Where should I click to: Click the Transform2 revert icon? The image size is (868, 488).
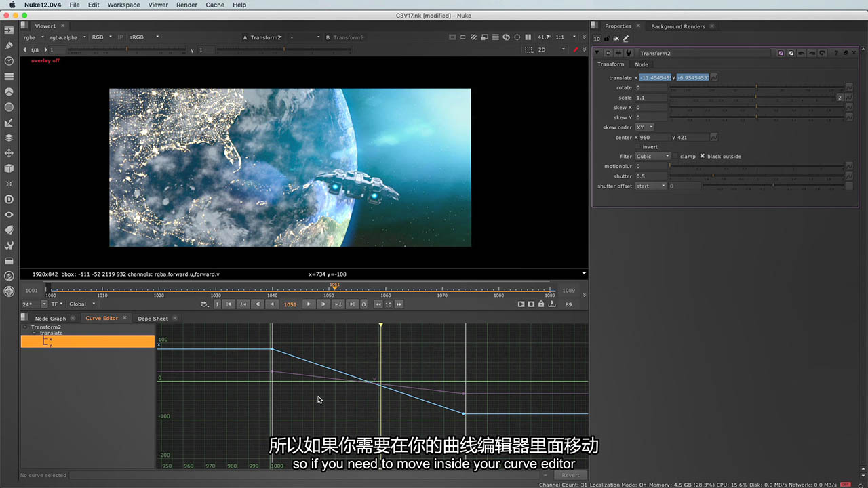(823, 53)
